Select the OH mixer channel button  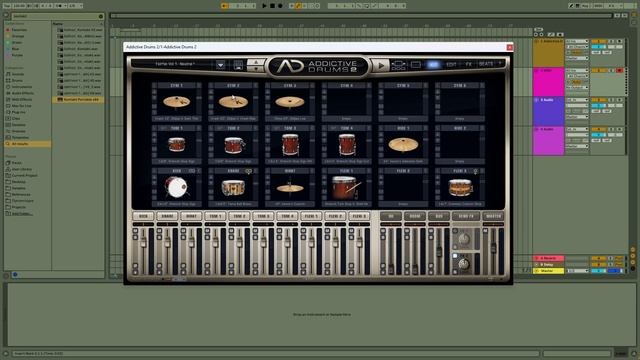391,216
